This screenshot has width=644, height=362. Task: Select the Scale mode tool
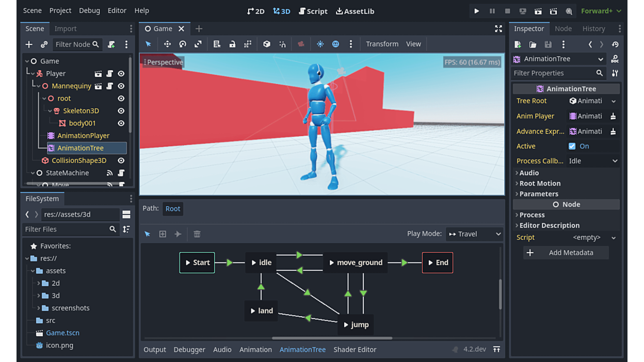(198, 44)
